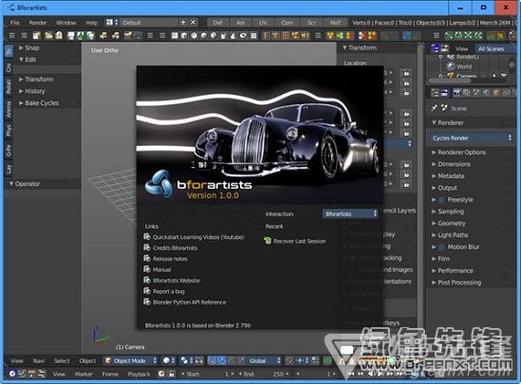
Task: Open the timeline editor type icon
Action: pyautogui.click(x=12, y=374)
